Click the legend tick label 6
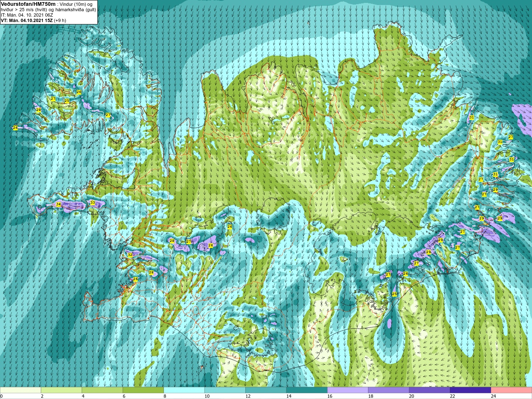Screen dimensions: 532x399 [x=124, y=396]
